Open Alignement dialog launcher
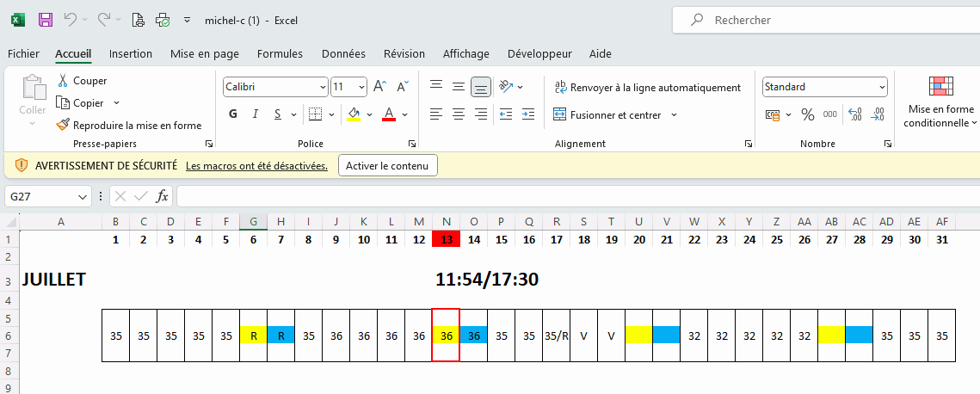This screenshot has height=394, width=980. click(749, 144)
